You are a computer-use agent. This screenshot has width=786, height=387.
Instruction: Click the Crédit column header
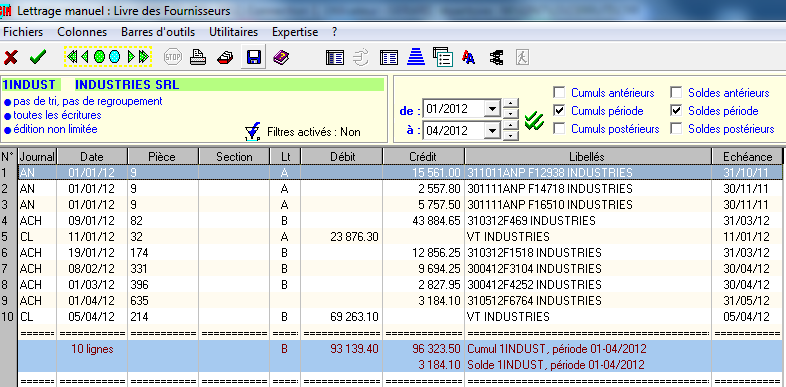click(423, 156)
